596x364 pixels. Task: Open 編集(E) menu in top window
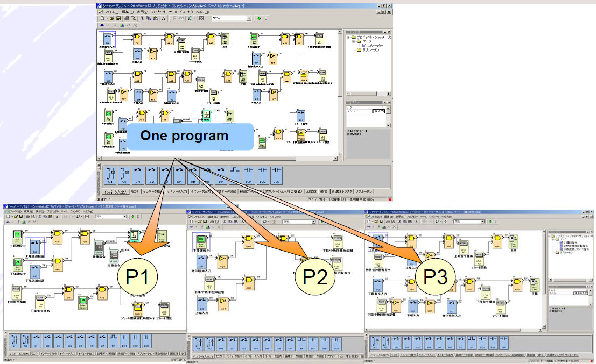coord(128,12)
